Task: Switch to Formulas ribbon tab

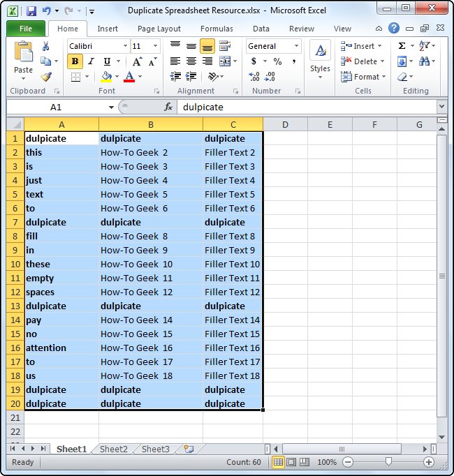Action: click(217, 29)
